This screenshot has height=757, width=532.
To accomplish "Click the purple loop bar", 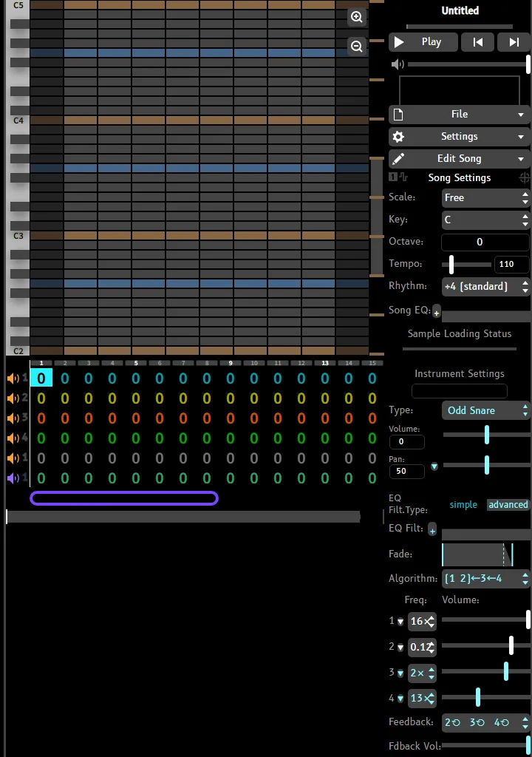I will pos(124,498).
